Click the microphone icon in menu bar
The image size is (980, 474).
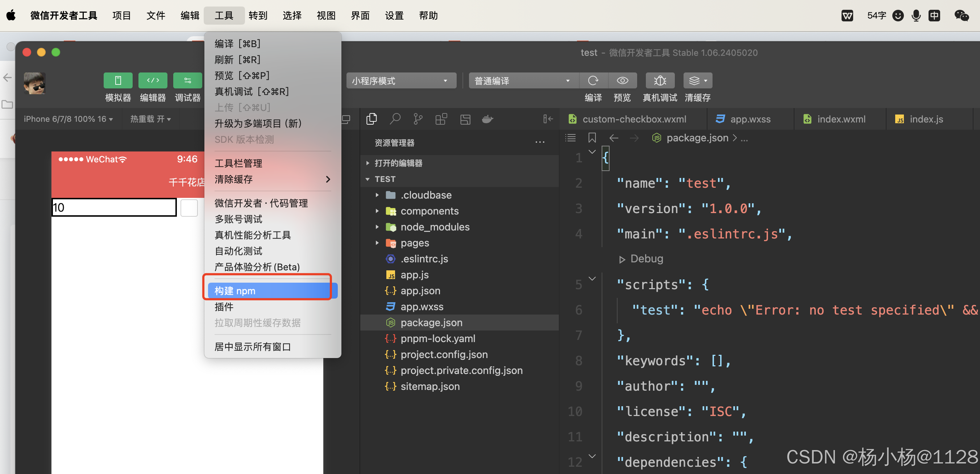tap(916, 16)
